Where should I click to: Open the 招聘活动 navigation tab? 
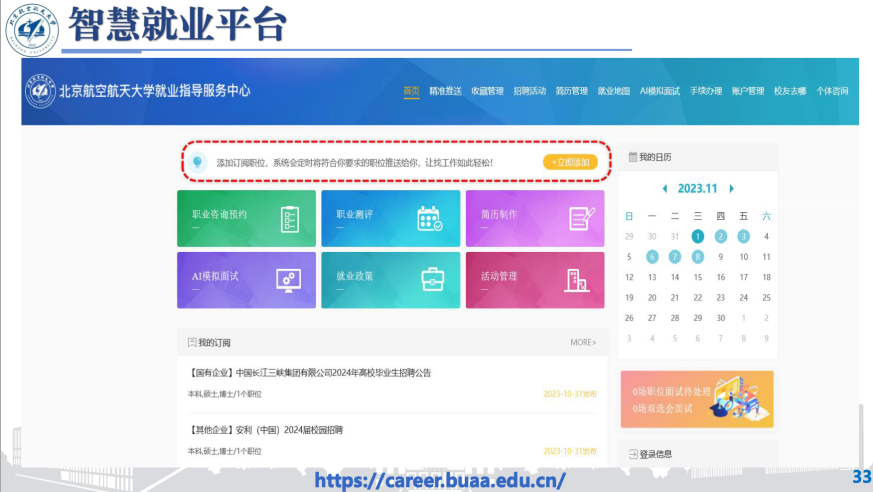pos(529,91)
